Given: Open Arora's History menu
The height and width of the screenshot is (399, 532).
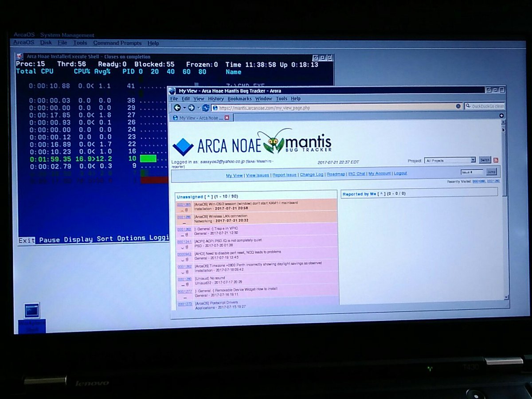Looking at the screenshot, I should point(216,98).
